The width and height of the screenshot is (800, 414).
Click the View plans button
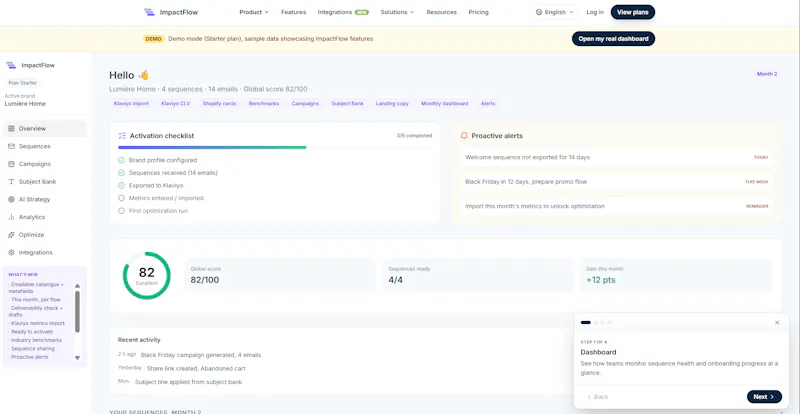[633, 12]
